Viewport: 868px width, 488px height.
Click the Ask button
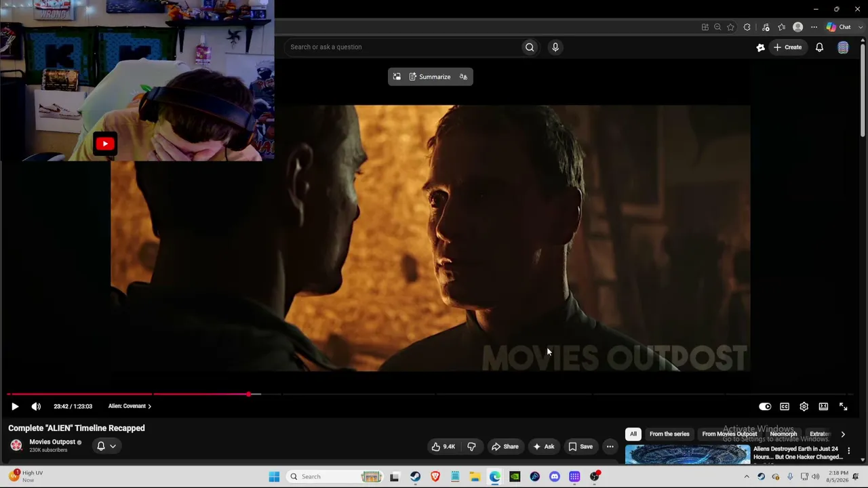[544, 447]
